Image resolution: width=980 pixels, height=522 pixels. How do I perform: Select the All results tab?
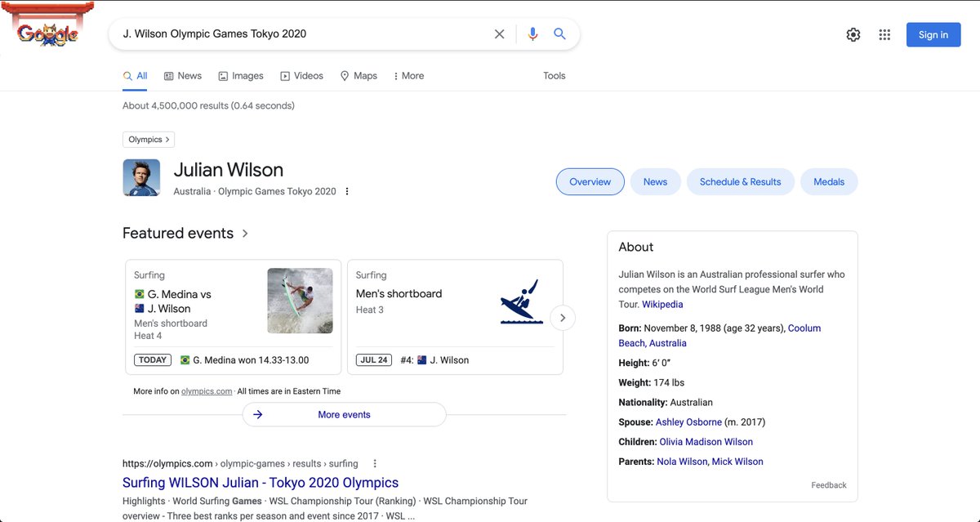135,76
